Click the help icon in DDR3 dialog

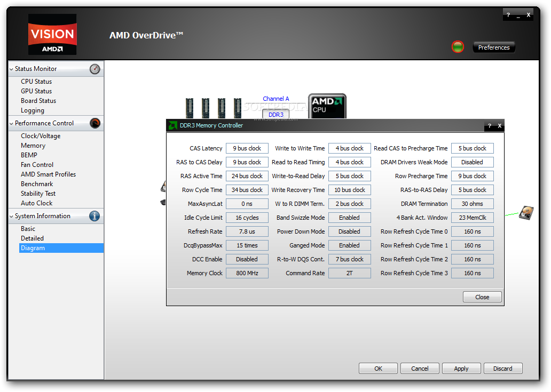(490, 126)
